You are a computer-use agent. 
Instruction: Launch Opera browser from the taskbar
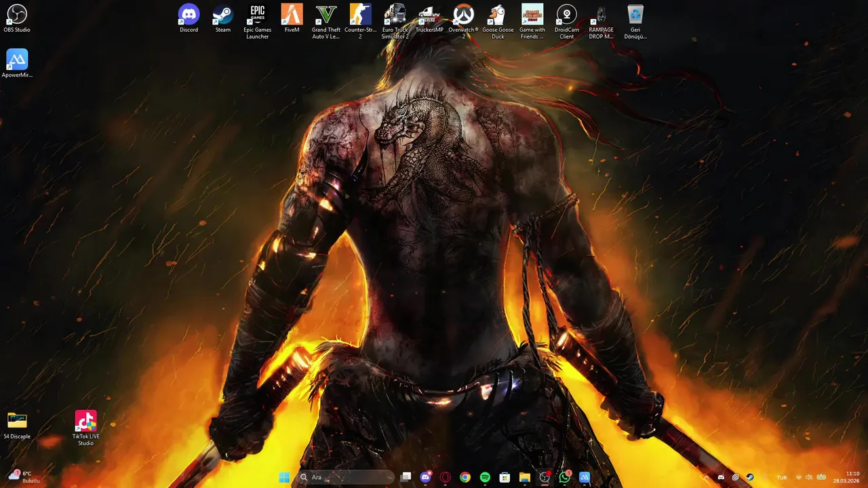coord(446,477)
